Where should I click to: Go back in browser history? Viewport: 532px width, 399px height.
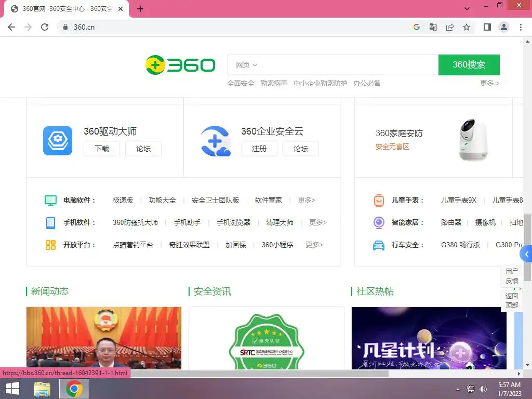(x=11, y=27)
